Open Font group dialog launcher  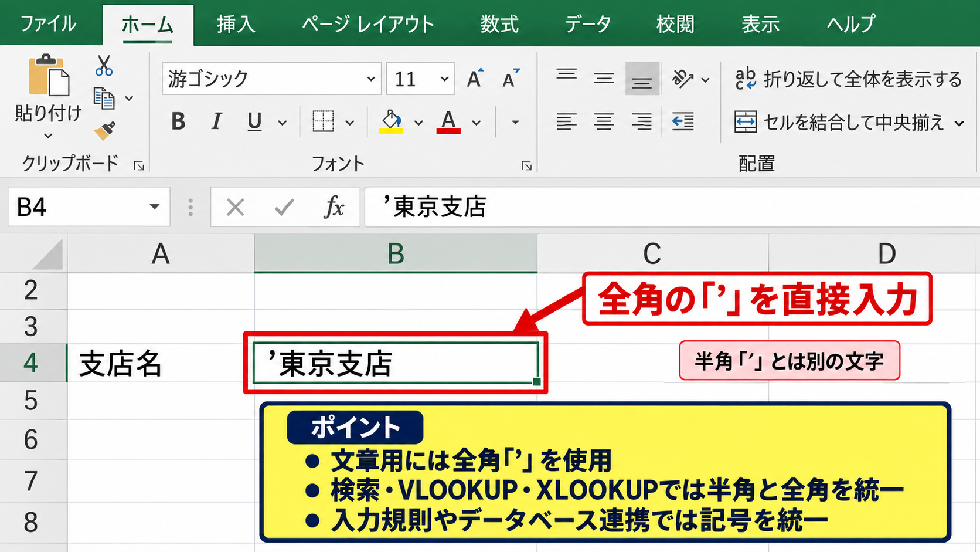(x=526, y=166)
